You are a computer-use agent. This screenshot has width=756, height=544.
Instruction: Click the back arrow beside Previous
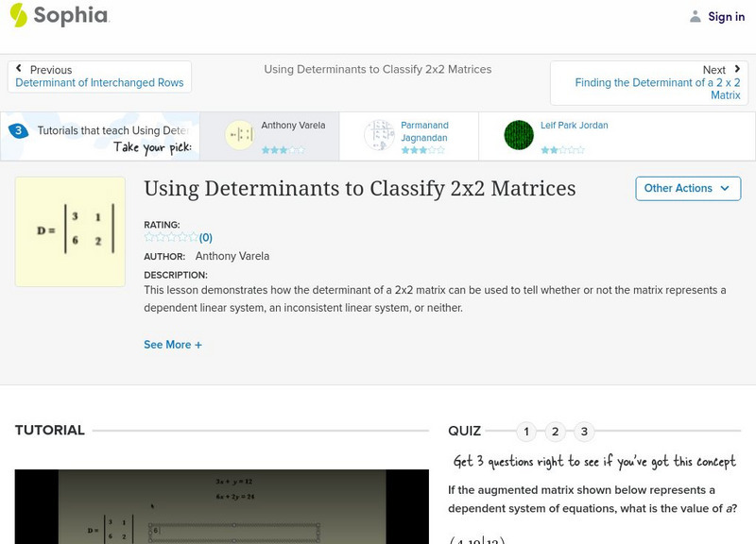click(x=18, y=67)
